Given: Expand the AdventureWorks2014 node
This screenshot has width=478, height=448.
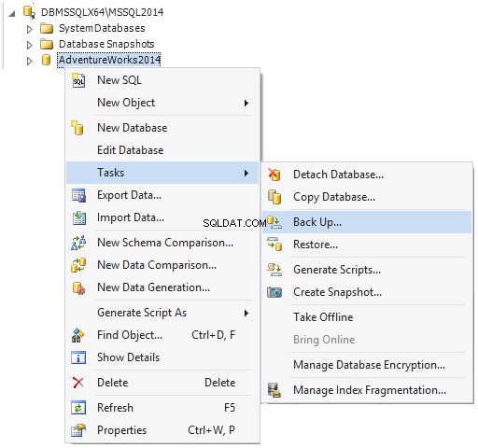Looking at the screenshot, I should point(30,61).
